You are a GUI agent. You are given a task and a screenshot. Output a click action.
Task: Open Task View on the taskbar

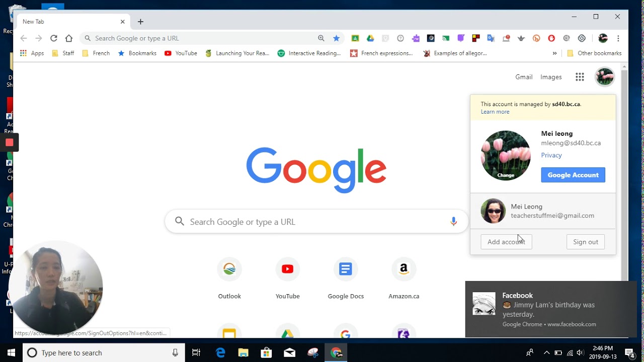point(196,352)
